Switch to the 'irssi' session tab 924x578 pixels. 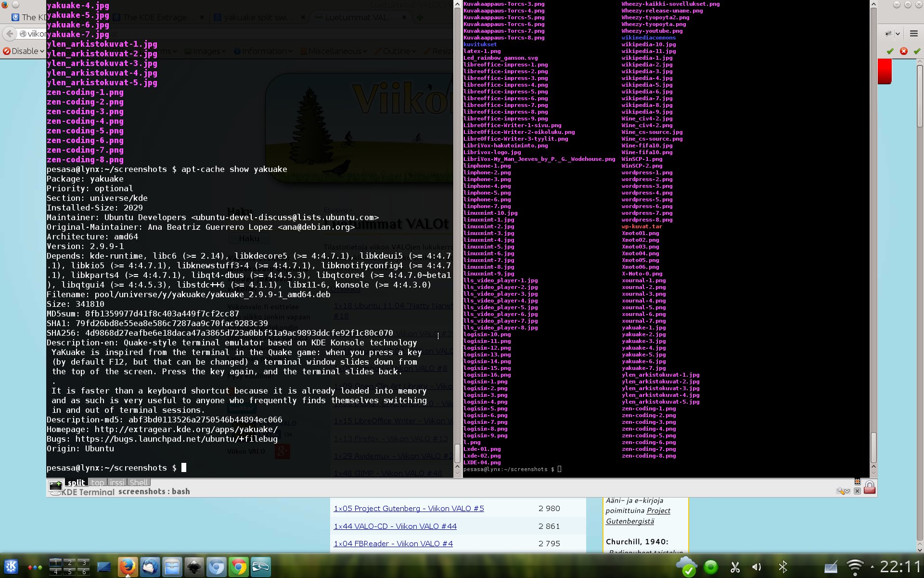click(x=117, y=483)
